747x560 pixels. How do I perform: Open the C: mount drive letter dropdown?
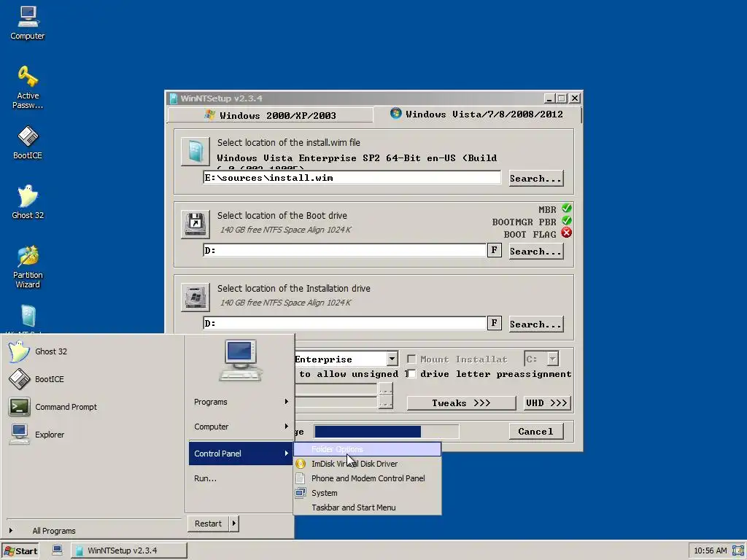553,359
